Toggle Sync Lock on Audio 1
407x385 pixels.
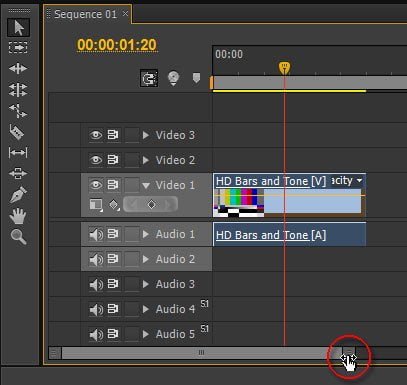point(113,234)
